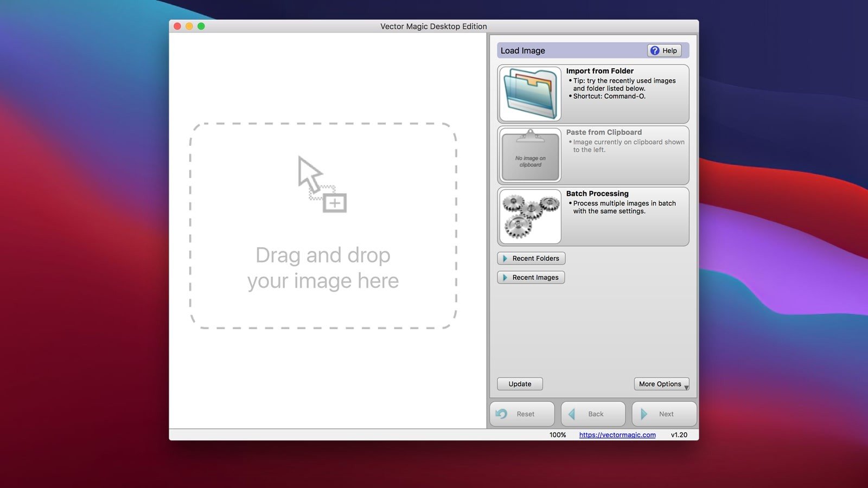Select Batch Processing description text
Image resolution: width=868 pixels, height=488 pixels.
point(624,207)
